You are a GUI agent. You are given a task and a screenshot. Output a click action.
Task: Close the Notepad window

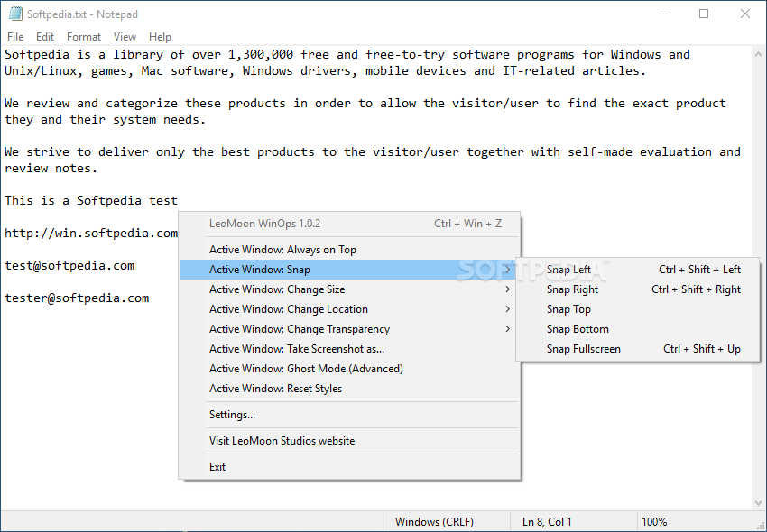coord(745,14)
